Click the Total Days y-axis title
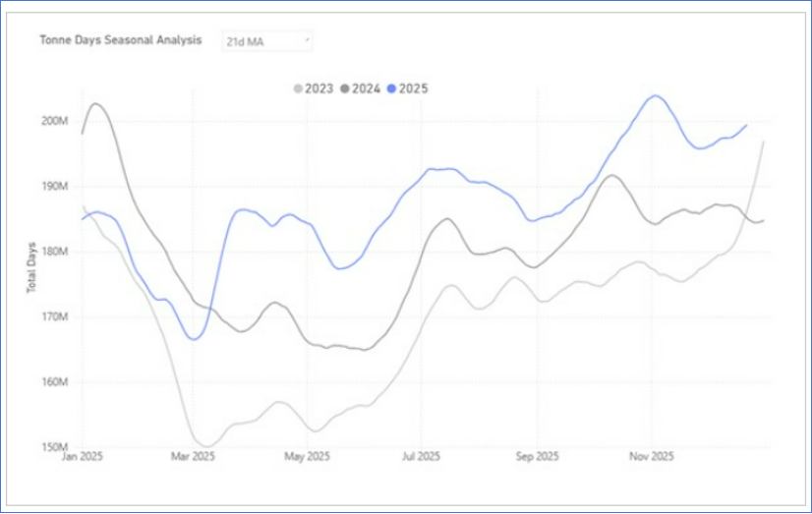This screenshot has width=812, height=514. point(32,266)
